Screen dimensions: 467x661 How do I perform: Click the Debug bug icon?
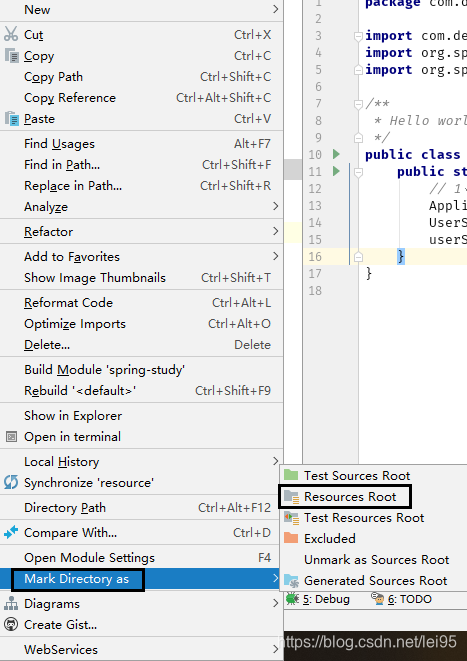292,599
